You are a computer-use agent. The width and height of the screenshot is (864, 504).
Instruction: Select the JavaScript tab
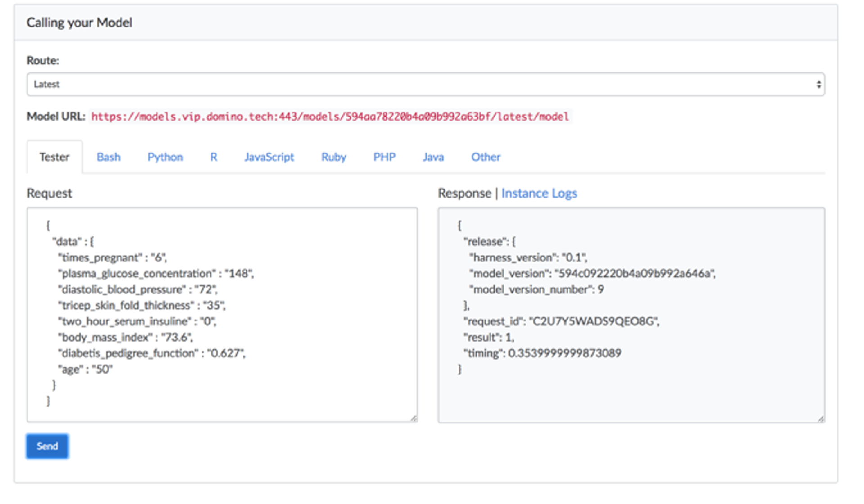click(269, 157)
